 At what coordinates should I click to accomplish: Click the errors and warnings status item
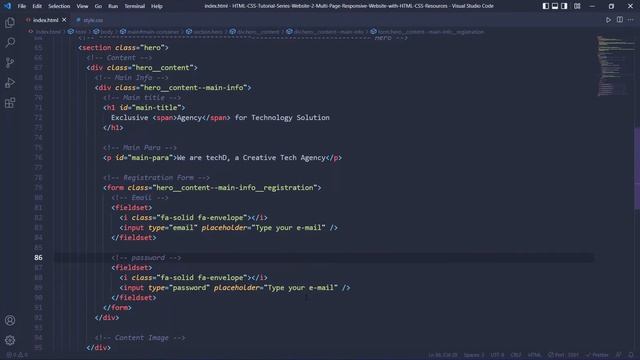(17, 355)
